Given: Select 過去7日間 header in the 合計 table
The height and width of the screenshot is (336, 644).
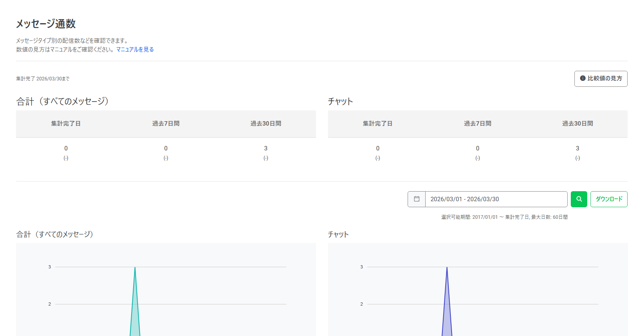Looking at the screenshot, I should point(166,124).
